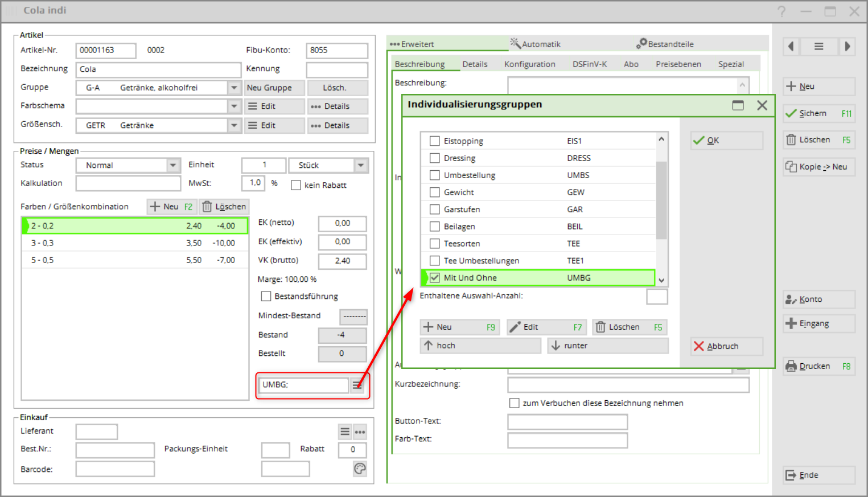This screenshot has height=497, width=868.
Task: Enable the Eistopping checkbox
Action: click(435, 141)
